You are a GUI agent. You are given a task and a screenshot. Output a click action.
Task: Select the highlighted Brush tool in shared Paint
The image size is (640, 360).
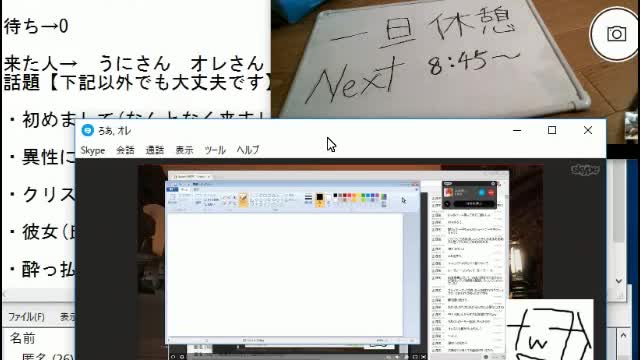243,200
